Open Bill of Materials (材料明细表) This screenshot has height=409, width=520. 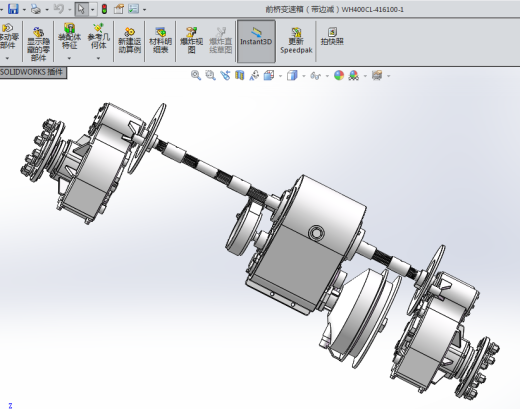[x=160, y=41]
